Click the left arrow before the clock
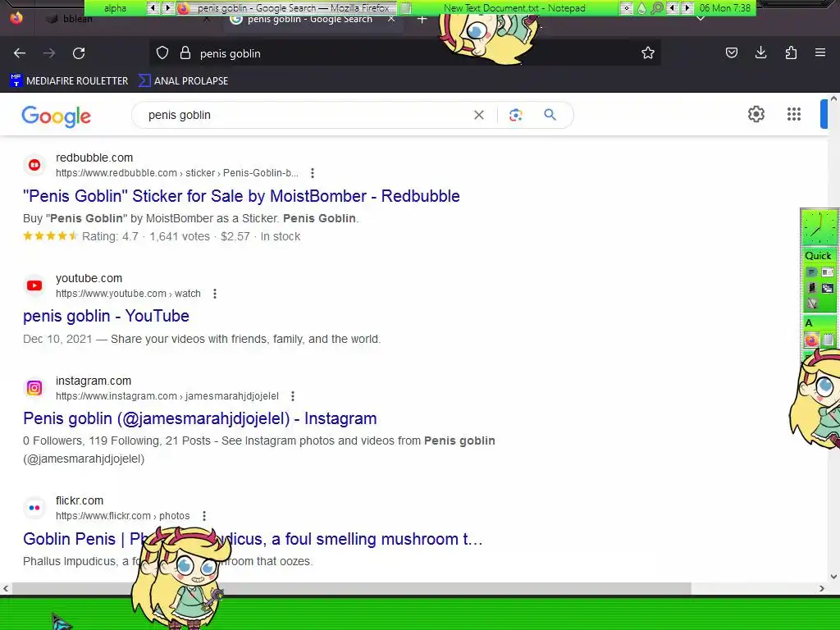 pos(673,8)
